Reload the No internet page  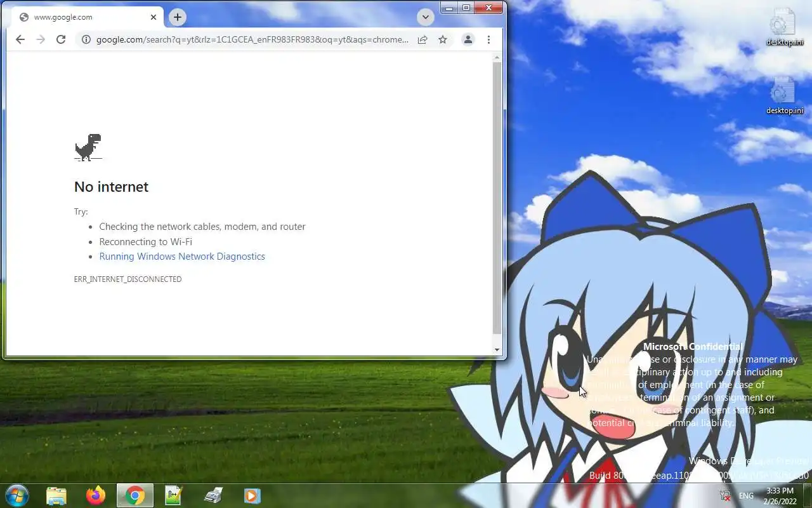61,39
